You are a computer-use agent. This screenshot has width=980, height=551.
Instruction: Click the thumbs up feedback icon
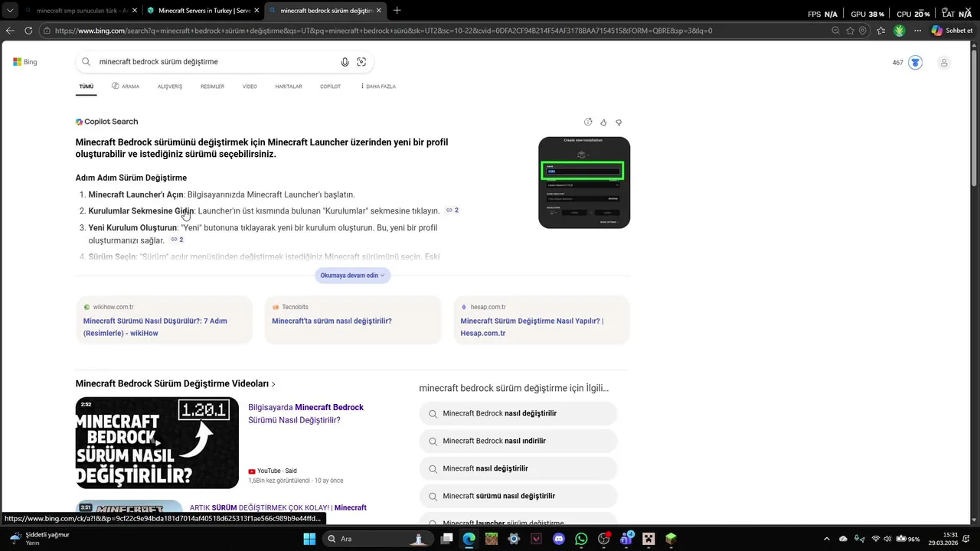pos(603,122)
